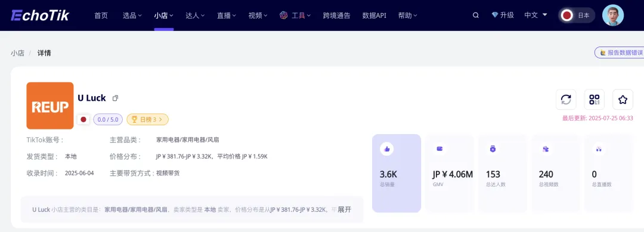
Task: Click the thumbs-up total sales icon
Action: [x=386, y=149]
